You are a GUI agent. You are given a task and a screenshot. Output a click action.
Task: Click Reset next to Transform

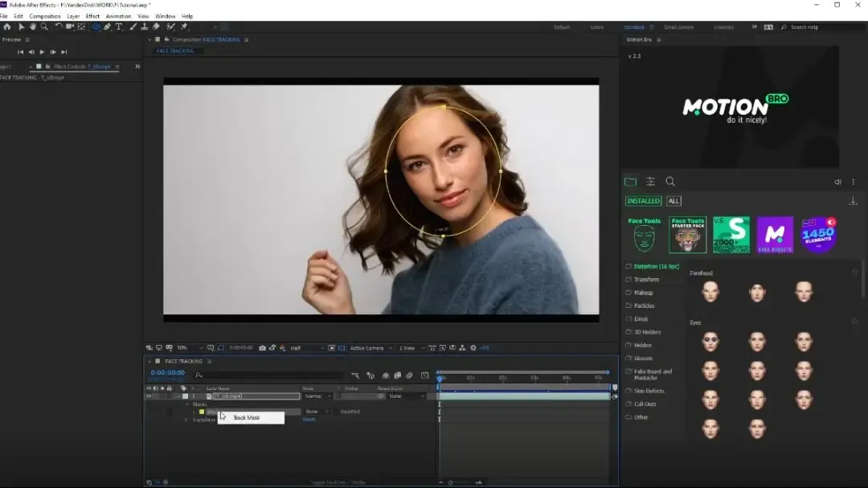tap(309, 420)
